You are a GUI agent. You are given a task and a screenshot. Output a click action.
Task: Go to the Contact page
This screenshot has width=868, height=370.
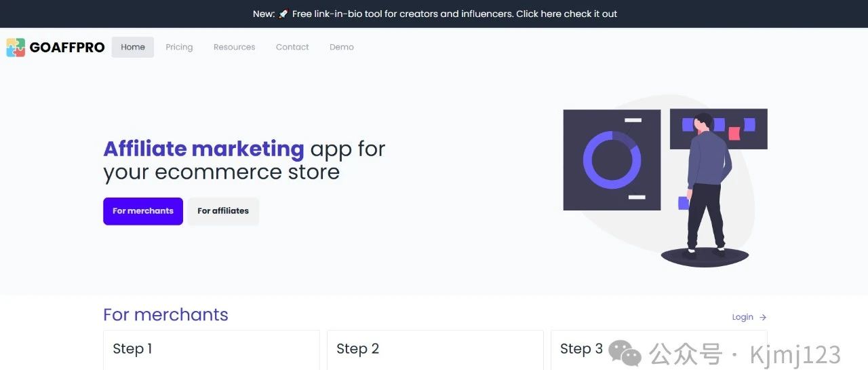(292, 47)
